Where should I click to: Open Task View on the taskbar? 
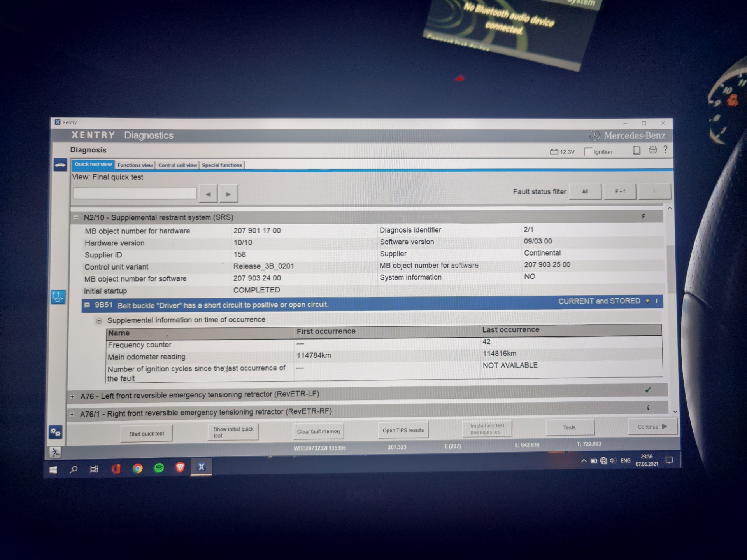coord(94,469)
